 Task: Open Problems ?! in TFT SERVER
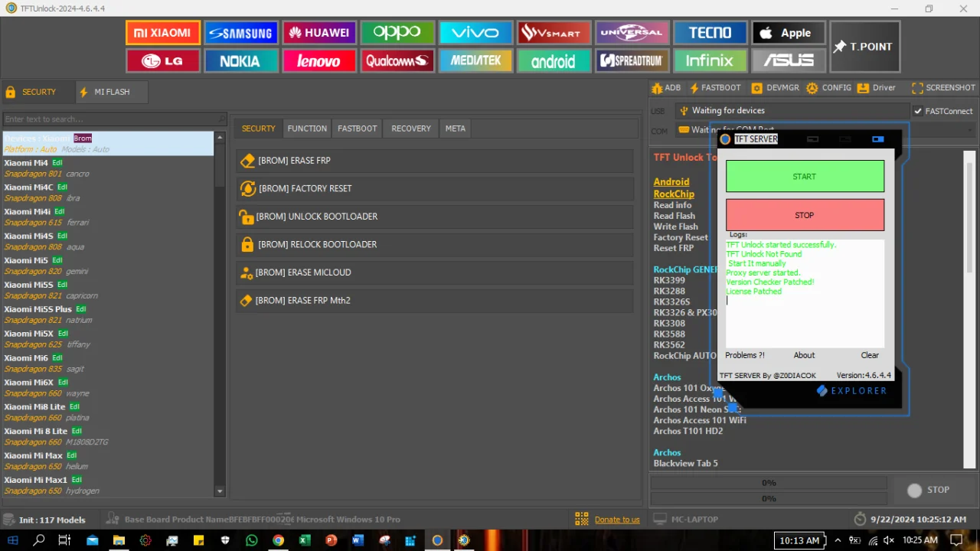coord(745,355)
